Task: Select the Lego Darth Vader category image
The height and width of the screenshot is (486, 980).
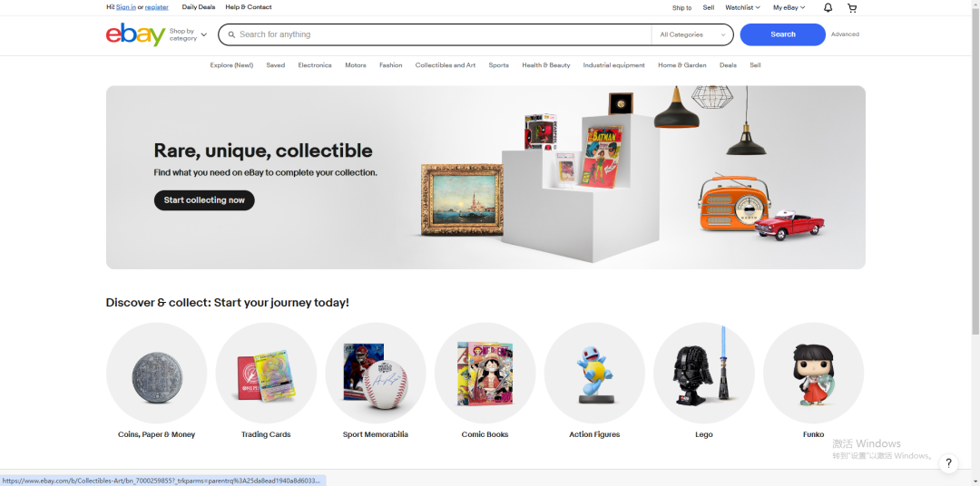Action: click(x=704, y=373)
